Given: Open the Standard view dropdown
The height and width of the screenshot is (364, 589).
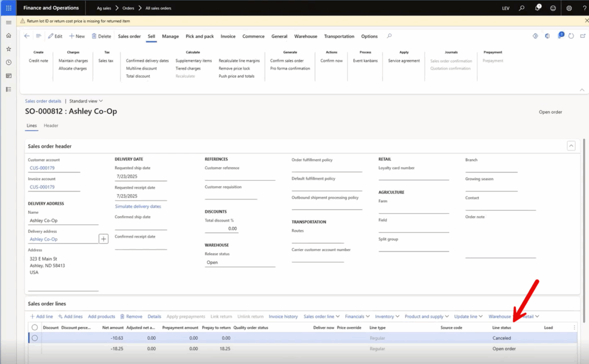Looking at the screenshot, I should coord(86,101).
